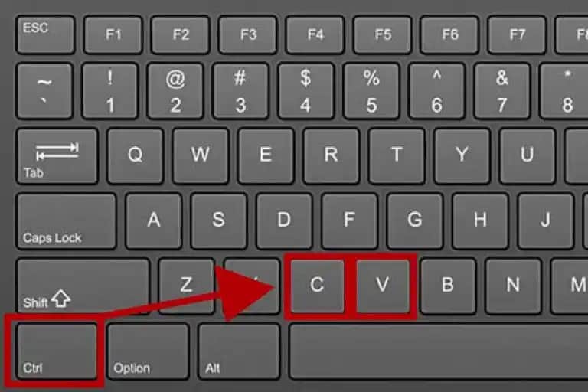Click the & 7 number key
This screenshot has width=588, height=392.
click(x=502, y=91)
